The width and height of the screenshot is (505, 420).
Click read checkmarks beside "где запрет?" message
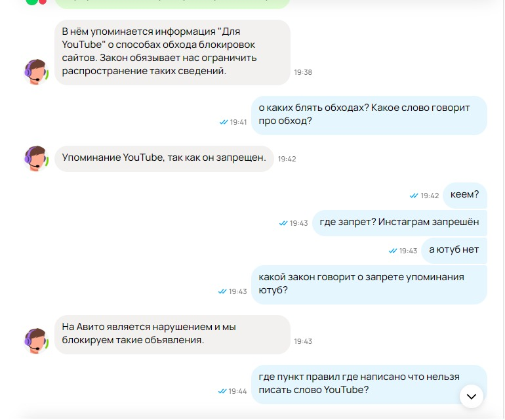(x=283, y=223)
